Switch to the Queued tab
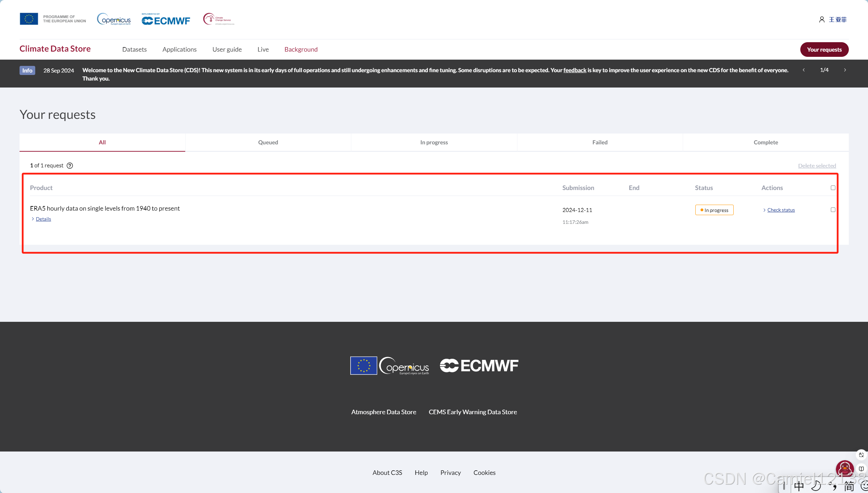 268,142
